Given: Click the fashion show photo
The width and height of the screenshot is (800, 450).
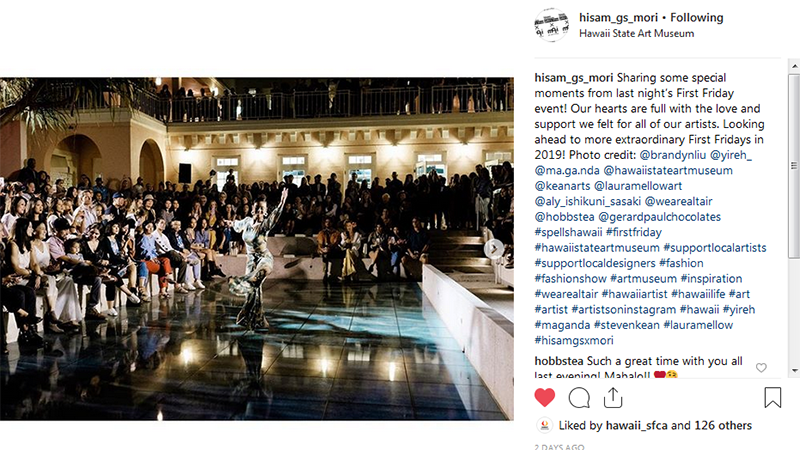Looking at the screenshot, I should coord(257,248).
